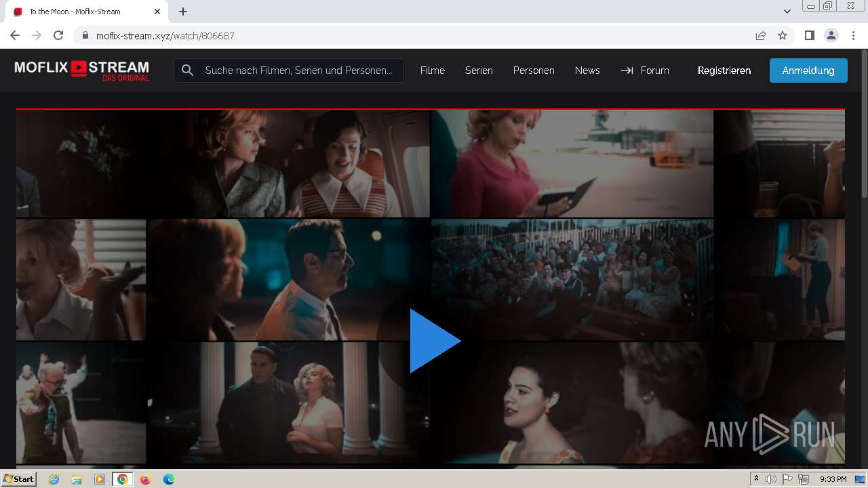Switch to Chrome in the taskbar
This screenshot has height=488, width=868.
click(122, 479)
